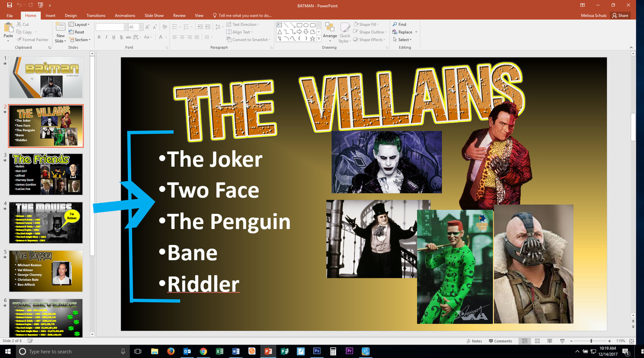Click the Clear All Formatting icon

click(x=165, y=27)
